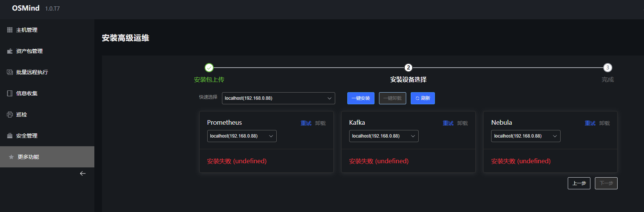
Task: Click the 安全管理 briefcase icon
Action: [10, 136]
